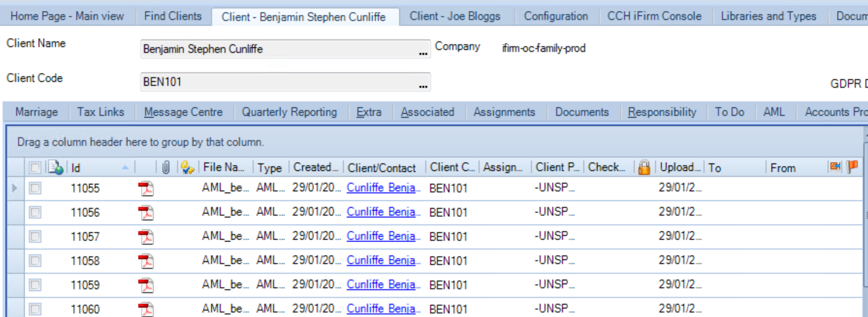Open the CCH iFirm Console tab
Viewport: 868px width, 317px height.
coord(654,16)
